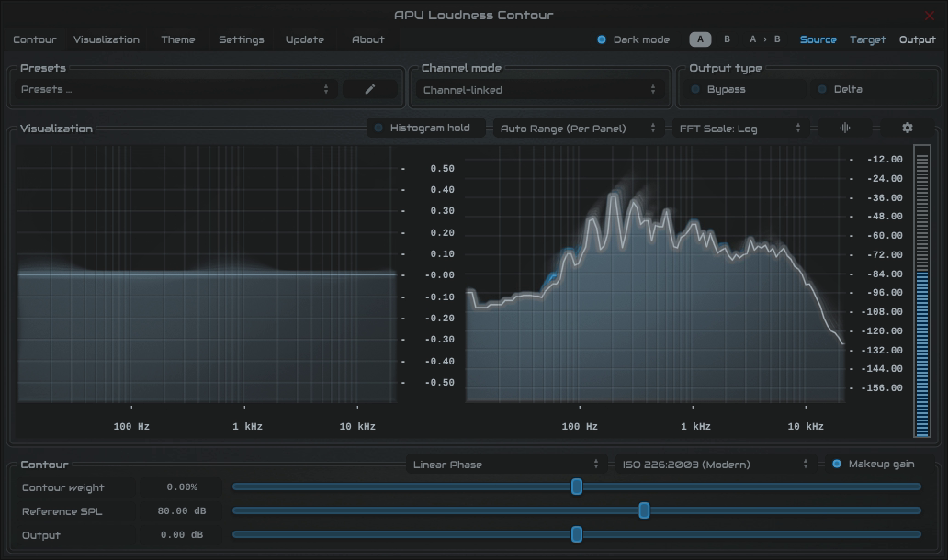Click the -84.00 dB scale label

[885, 274]
